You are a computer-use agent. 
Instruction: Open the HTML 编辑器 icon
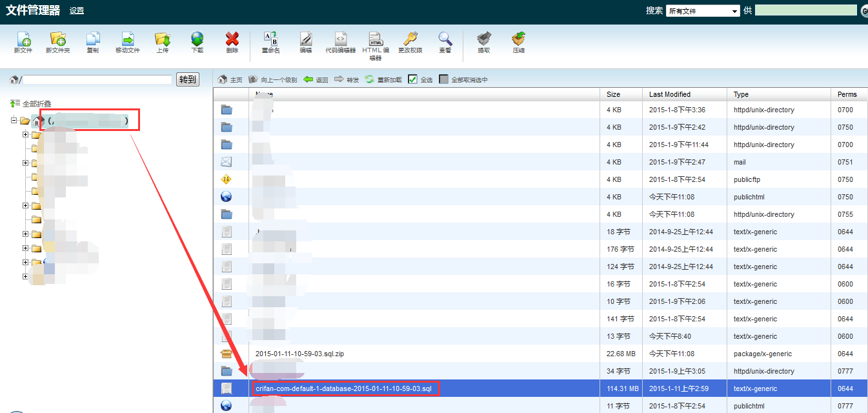pyautogui.click(x=375, y=39)
